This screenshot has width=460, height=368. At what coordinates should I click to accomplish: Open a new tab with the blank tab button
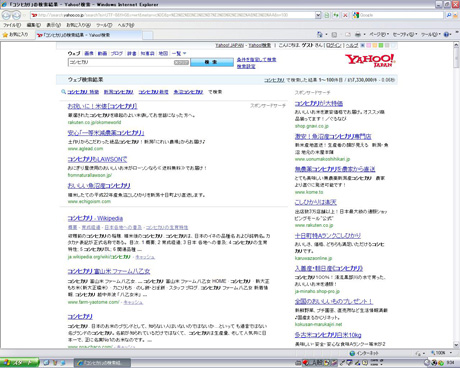click(148, 35)
